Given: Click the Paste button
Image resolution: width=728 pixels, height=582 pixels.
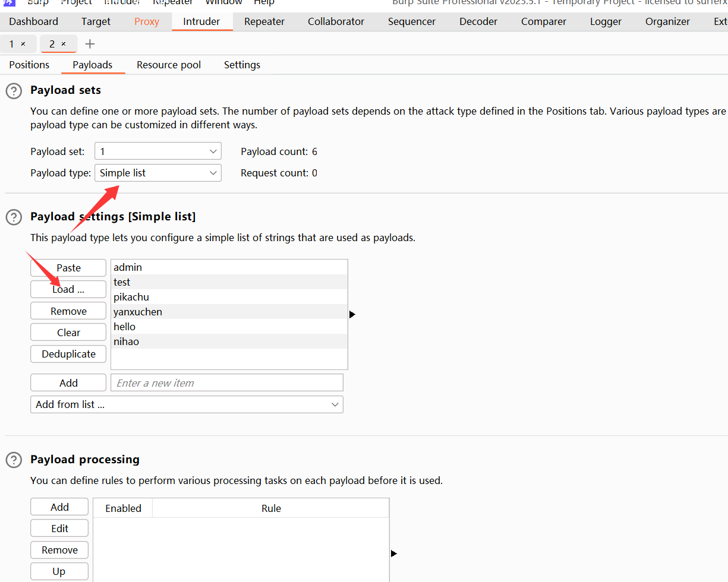Looking at the screenshot, I should 68,268.
